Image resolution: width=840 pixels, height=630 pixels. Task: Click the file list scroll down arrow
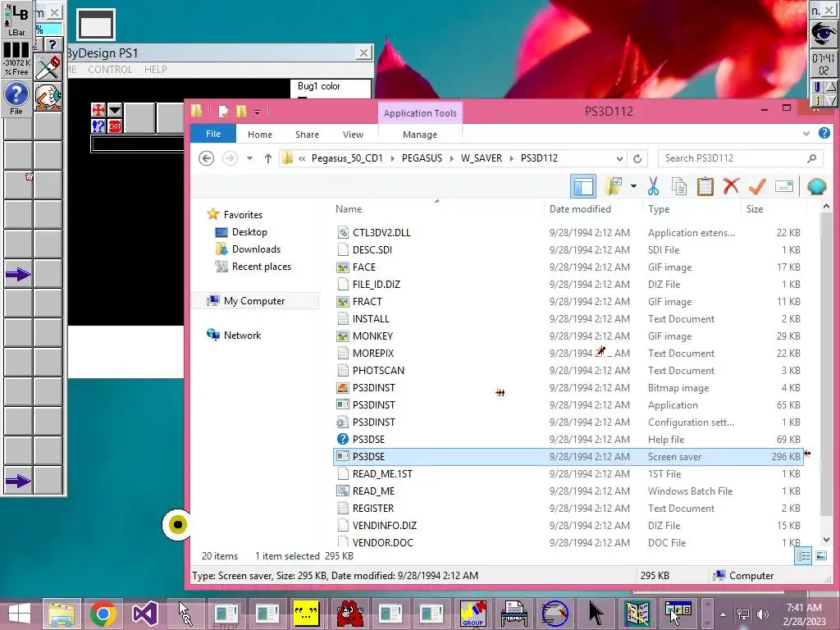[x=826, y=540]
